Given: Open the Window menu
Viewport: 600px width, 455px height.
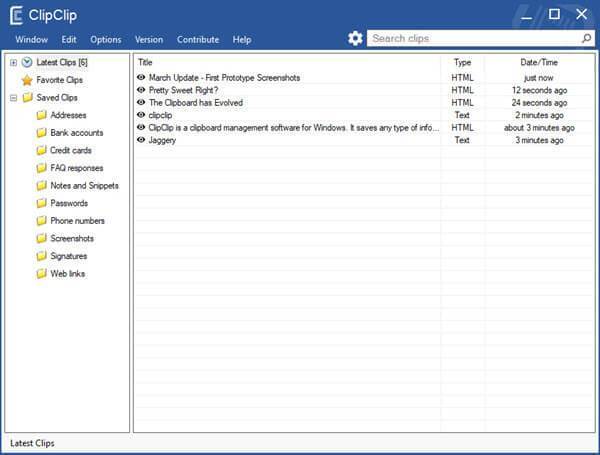Looking at the screenshot, I should (31, 39).
